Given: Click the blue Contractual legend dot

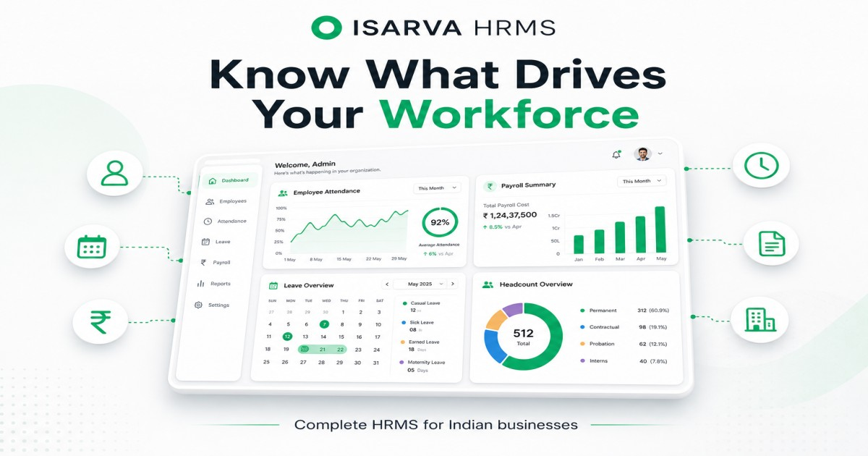Looking at the screenshot, I should click(582, 327).
